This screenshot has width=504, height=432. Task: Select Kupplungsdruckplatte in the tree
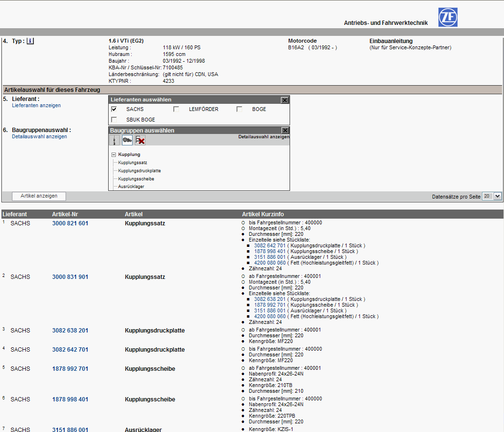(139, 171)
